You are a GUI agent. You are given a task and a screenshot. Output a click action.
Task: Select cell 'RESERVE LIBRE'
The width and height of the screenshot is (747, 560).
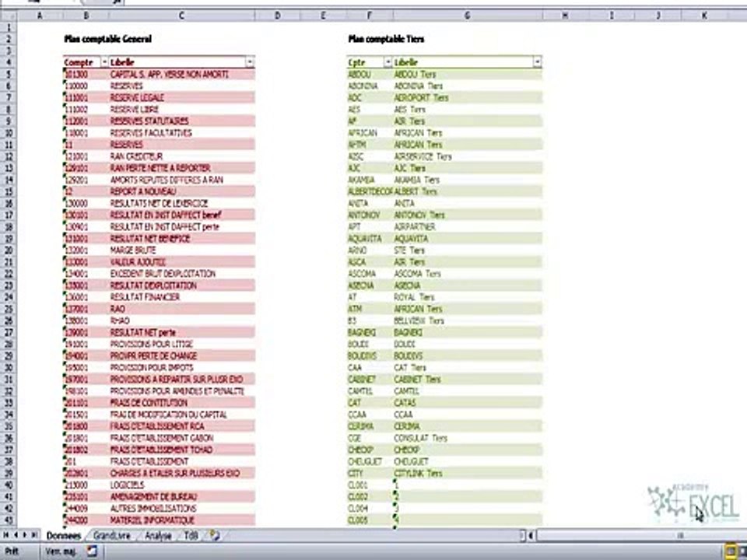pyautogui.click(x=182, y=110)
